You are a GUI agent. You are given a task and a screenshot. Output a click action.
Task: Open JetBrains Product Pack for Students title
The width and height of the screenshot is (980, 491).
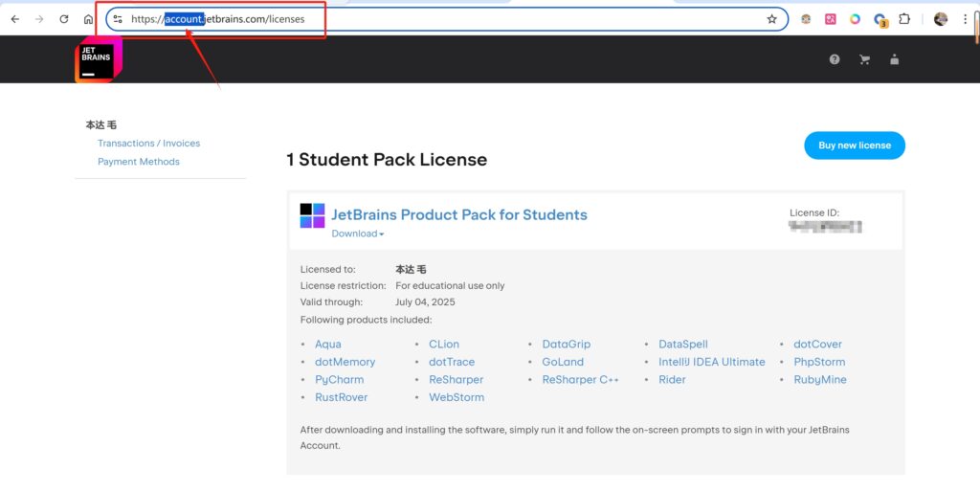458,214
